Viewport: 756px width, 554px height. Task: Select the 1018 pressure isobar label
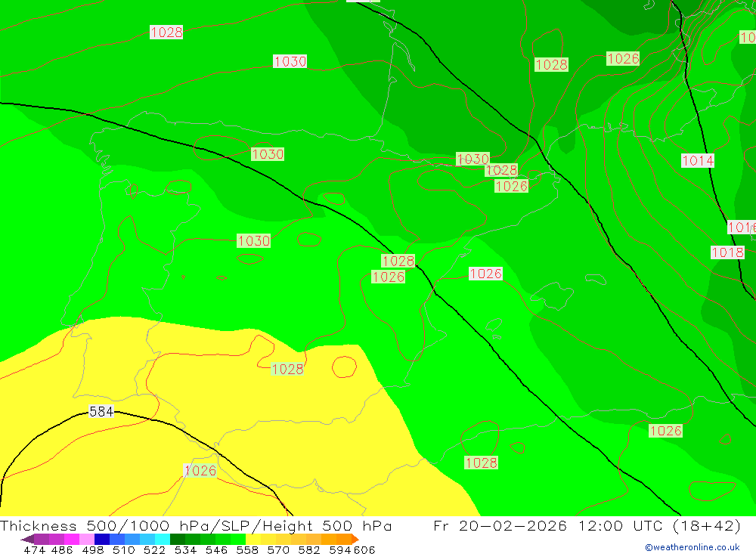727,252
